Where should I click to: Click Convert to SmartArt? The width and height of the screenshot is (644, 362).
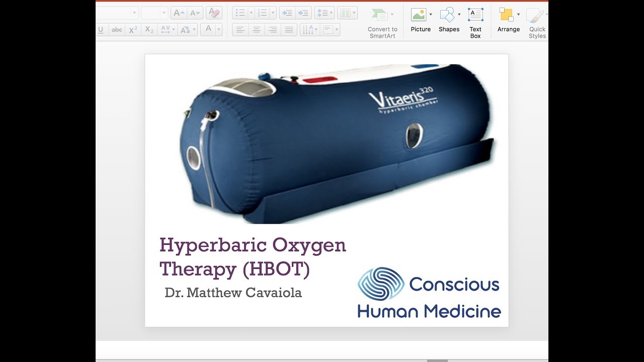(x=382, y=23)
